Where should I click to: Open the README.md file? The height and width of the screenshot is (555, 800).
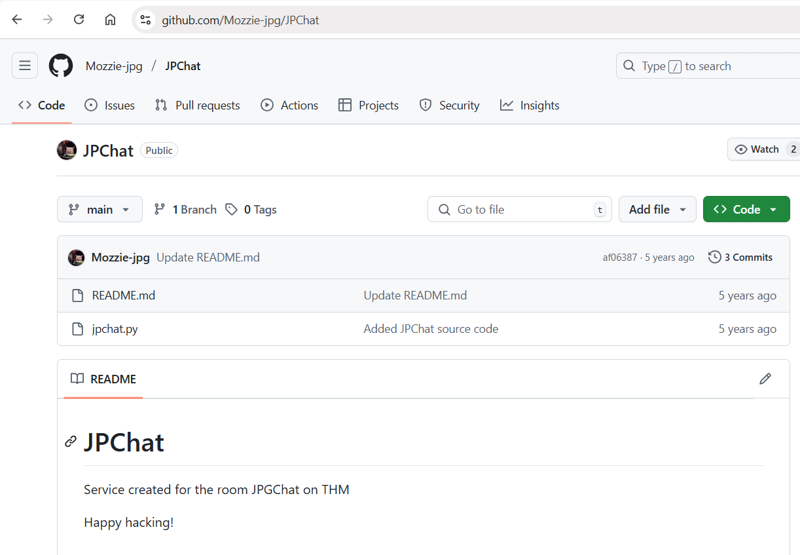coord(123,296)
